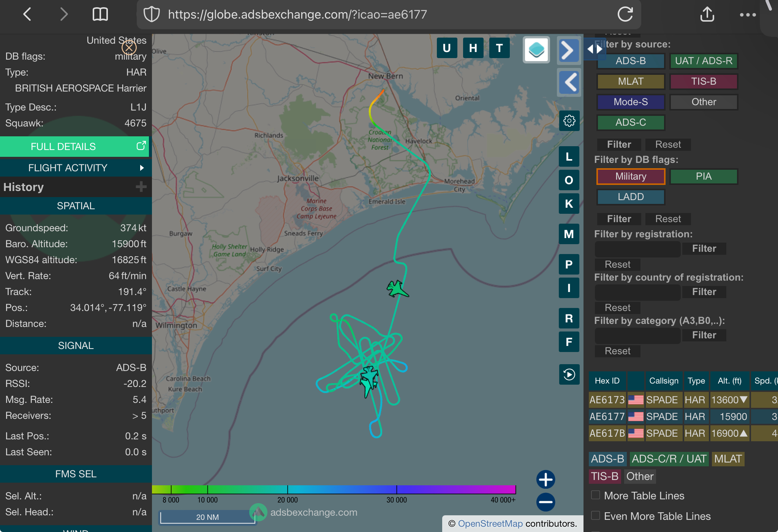Viewport: 778px width, 532px height.
Task: Sort table by Alt. (ft) column
Action: pos(729,381)
